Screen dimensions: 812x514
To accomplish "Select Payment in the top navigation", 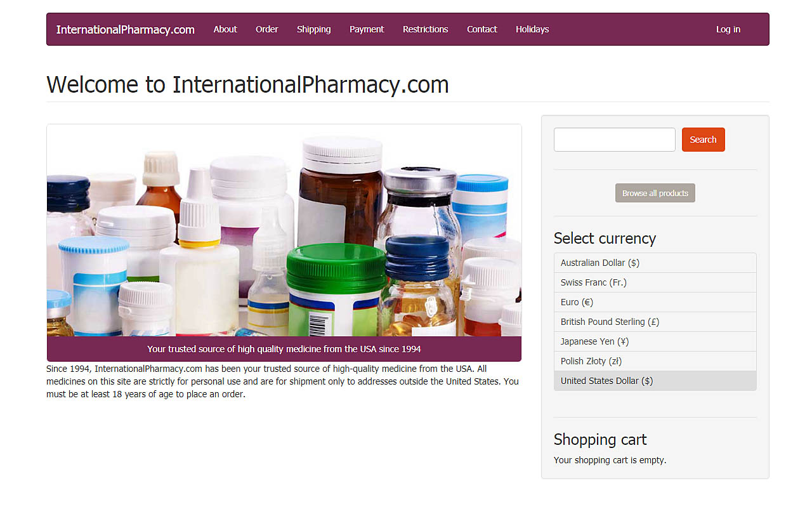I will click(367, 29).
